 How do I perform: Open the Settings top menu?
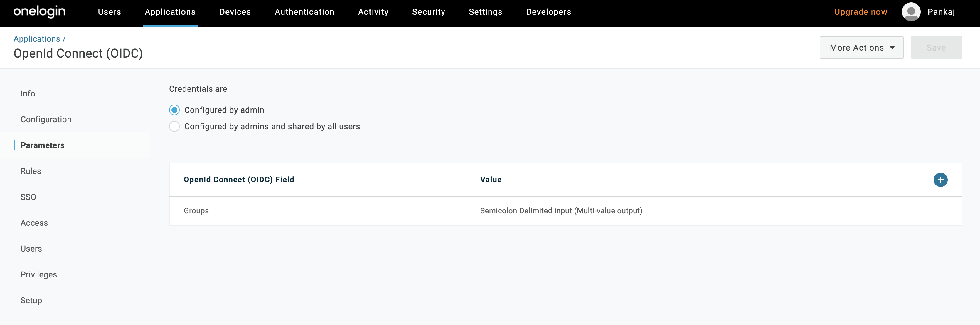pyautogui.click(x=485, y=12)
